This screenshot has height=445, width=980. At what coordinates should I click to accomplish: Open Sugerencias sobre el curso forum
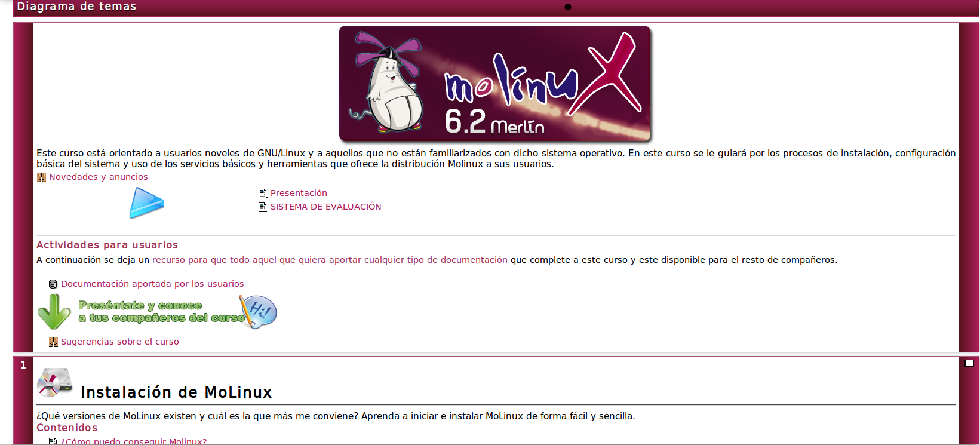tap(120, 342)
